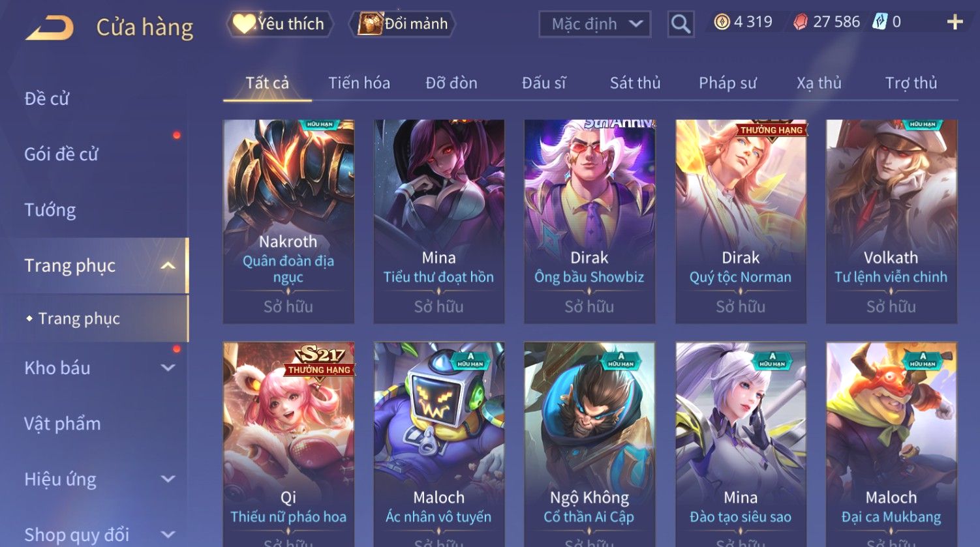Go to the Tướng sidebar entry
The height and width of the screenshot is (547, 980).
[x=50, y=210]
